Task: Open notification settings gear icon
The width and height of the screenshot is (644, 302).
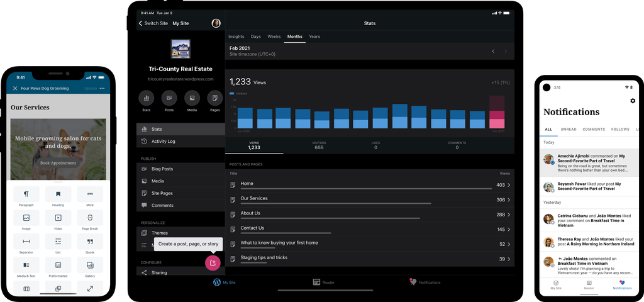Action: pos(632,101)
